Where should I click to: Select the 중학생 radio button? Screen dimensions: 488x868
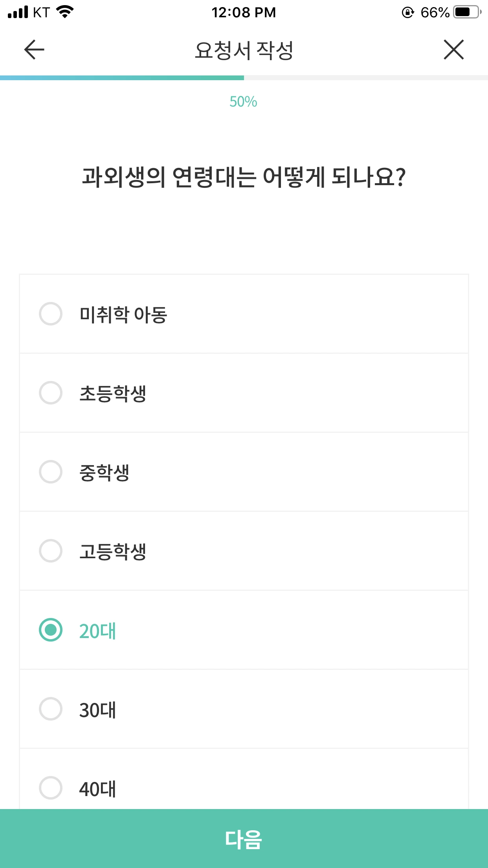click(x=51, y=472)
